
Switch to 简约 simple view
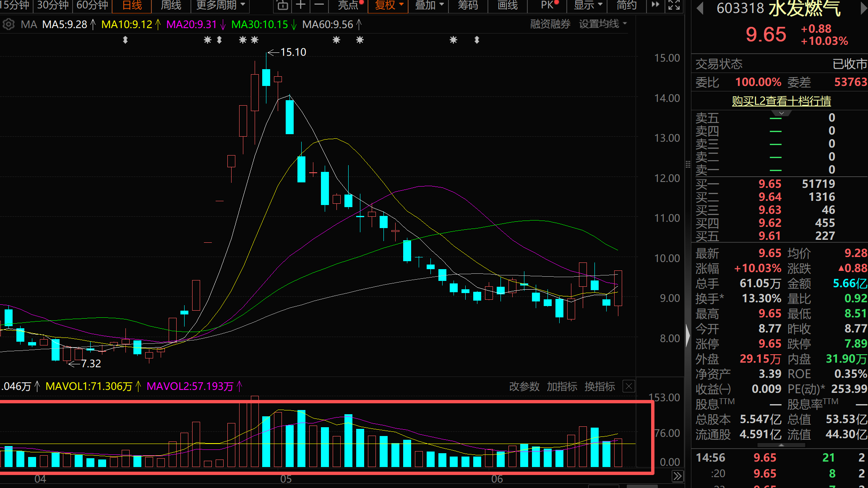(626, 5)
